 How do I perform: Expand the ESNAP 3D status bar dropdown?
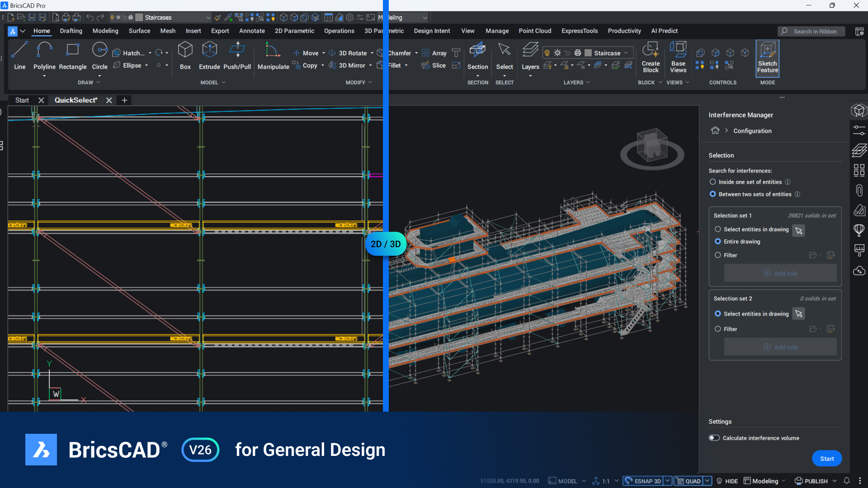[x=668, y=481]
